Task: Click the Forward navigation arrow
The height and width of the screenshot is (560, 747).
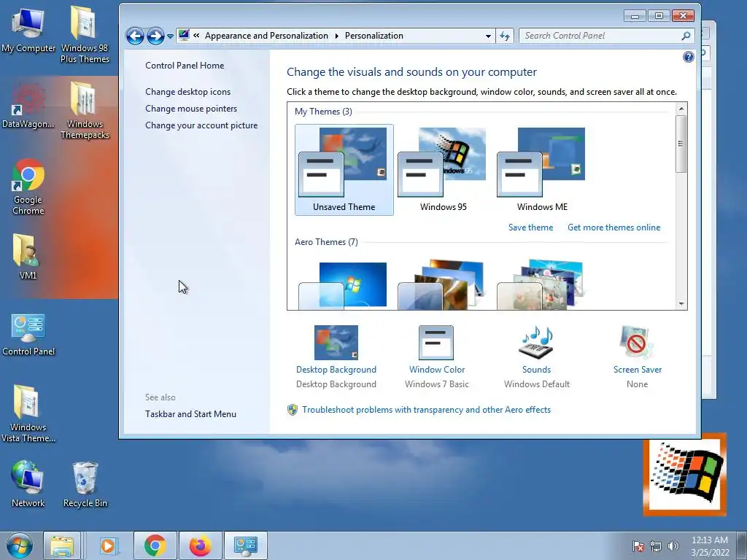Action: click(155, 36)
